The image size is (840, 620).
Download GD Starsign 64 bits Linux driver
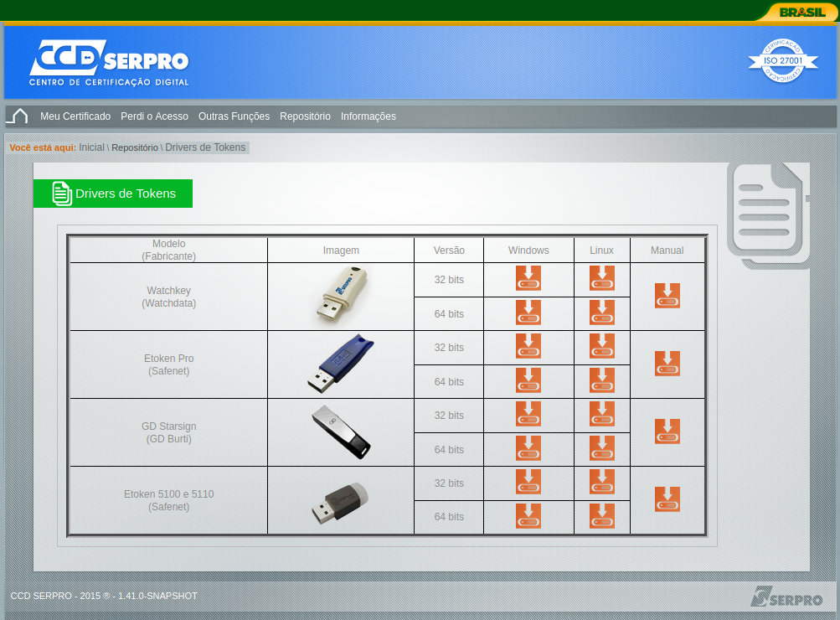click(601, 448)
